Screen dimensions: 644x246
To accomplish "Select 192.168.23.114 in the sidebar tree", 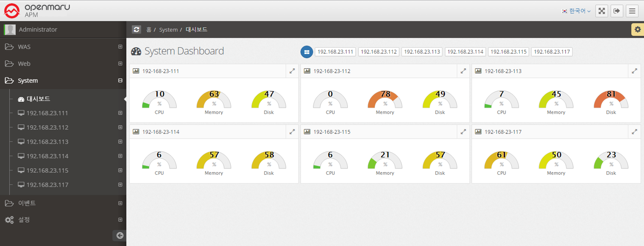I will [47, 156].
